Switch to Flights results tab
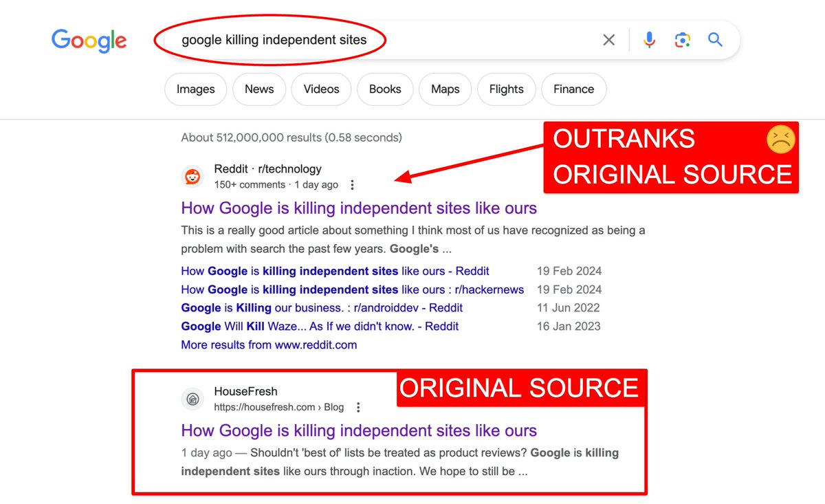825x504 pixels. tap(507, 89)
